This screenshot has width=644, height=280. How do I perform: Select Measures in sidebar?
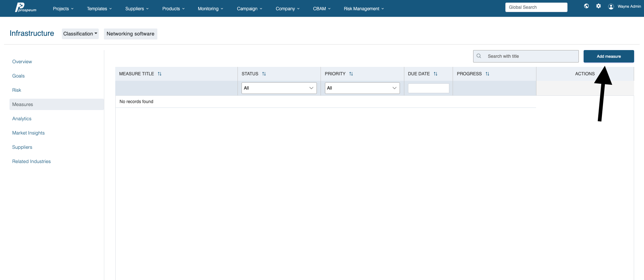tap(57, 104)
